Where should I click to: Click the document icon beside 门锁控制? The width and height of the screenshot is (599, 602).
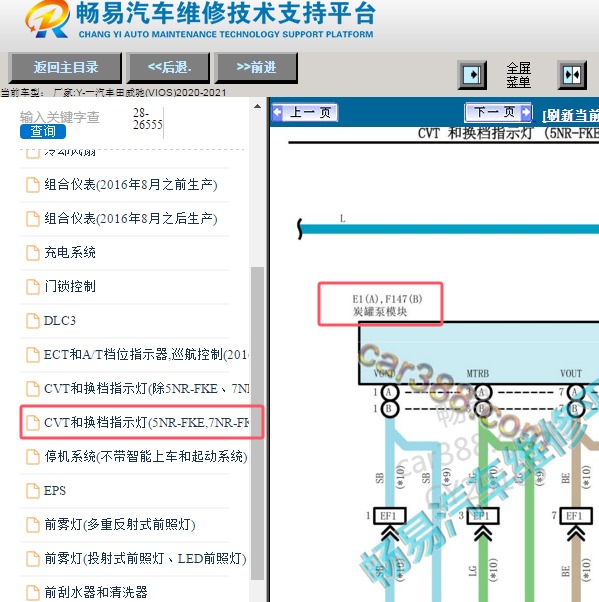(33, 286)
